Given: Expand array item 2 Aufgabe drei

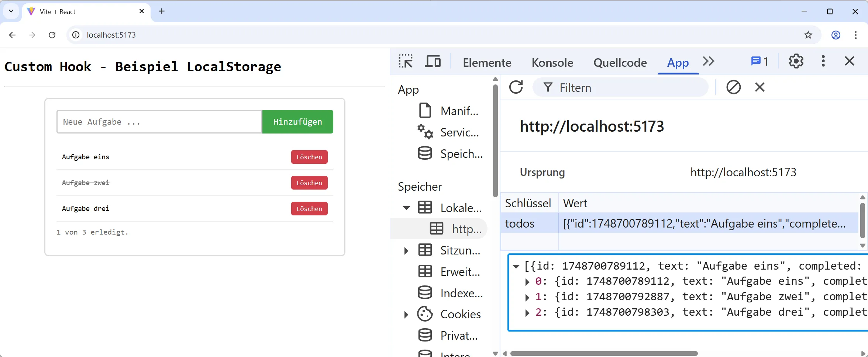Looking at the screenshot, I should 527,313.
